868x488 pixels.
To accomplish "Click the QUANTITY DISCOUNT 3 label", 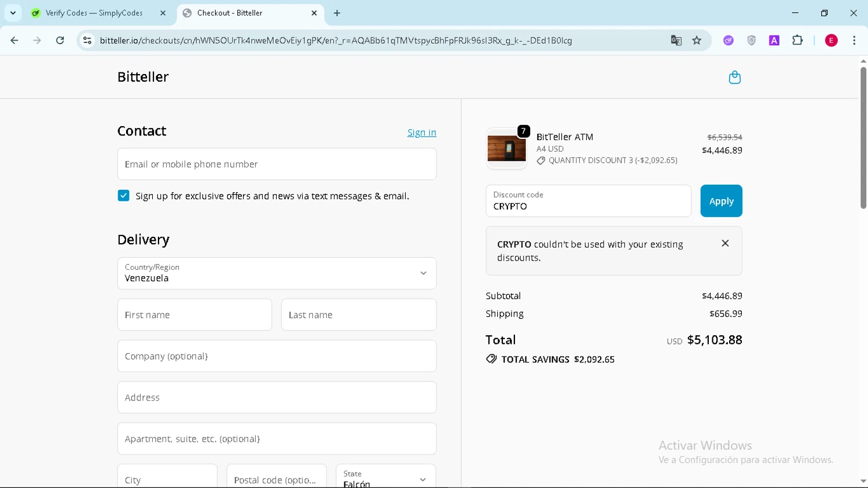I will coord(613,160).
